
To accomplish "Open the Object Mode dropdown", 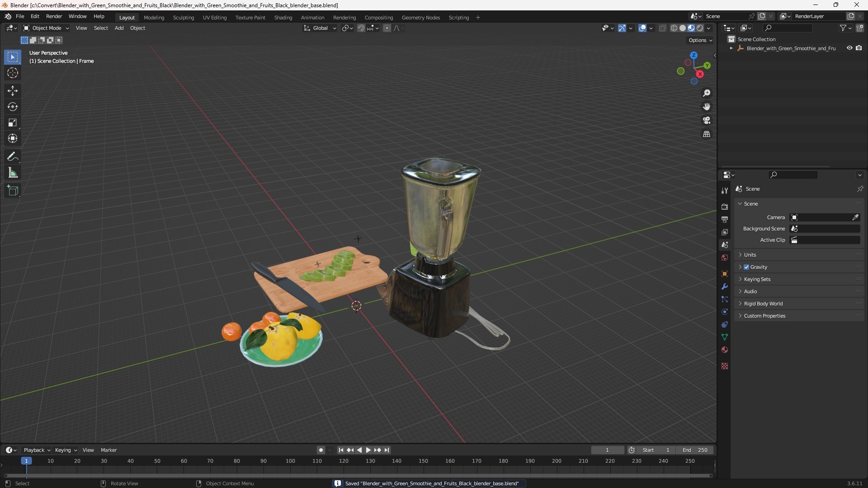I will pos(46,28).
